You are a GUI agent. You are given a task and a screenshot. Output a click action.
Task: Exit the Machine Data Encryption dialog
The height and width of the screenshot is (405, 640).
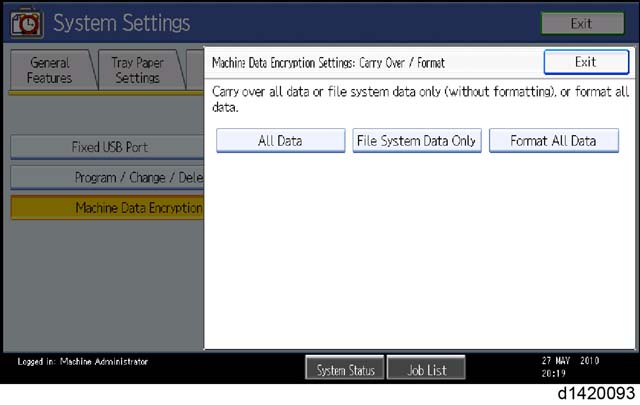[586, 62]
